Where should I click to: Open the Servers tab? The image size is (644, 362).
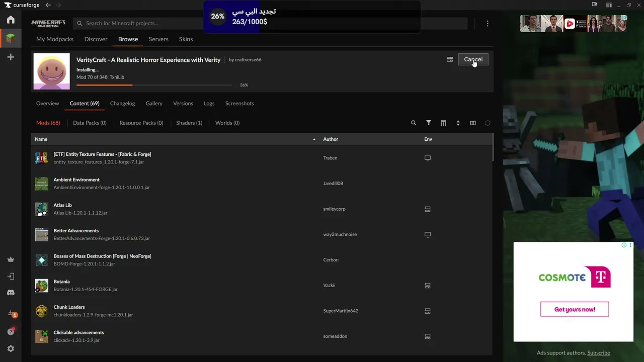[158, 39]
